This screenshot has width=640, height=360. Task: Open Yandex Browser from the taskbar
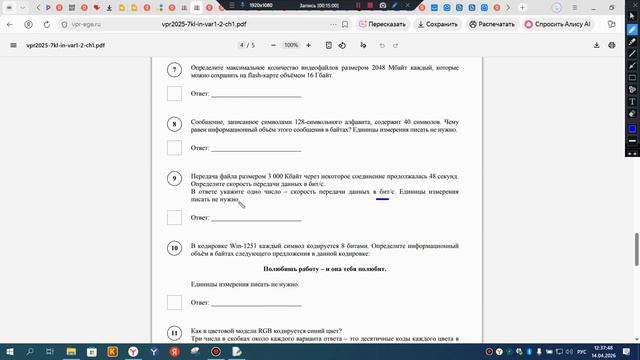click(x=133, y=351)
